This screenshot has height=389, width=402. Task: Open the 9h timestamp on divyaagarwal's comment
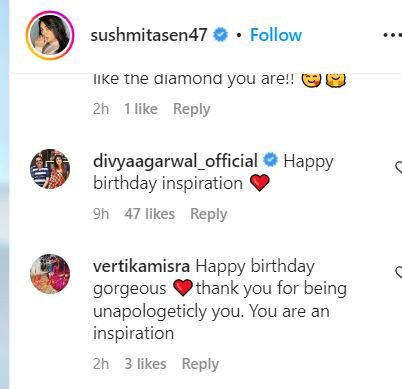point(101,214)
